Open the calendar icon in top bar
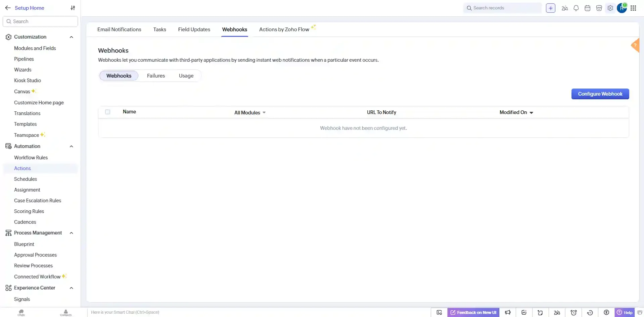The height and width of the screenshot is (317, 644). [588, 8]
